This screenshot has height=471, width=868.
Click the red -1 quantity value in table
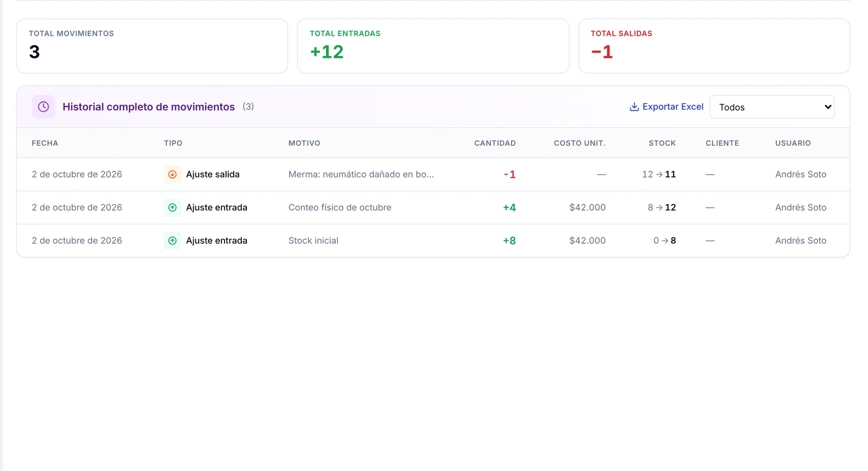coord(509,175)
